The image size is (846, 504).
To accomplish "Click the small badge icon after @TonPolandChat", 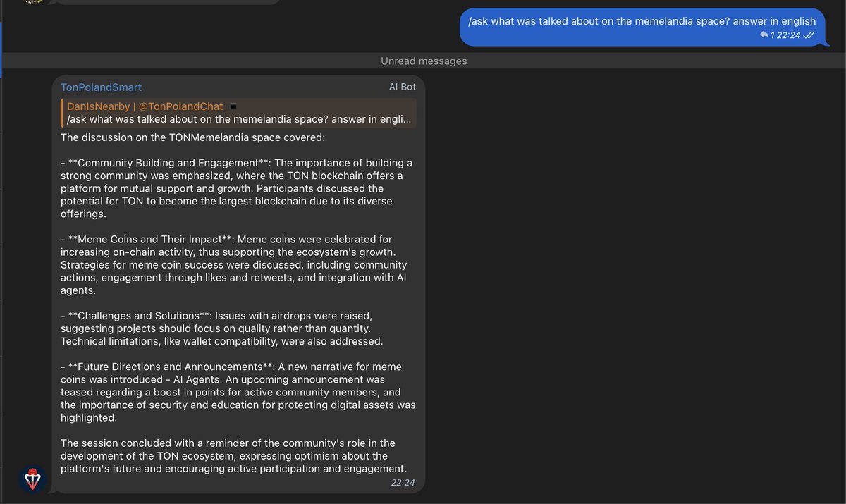I will [x=233, y=106].
